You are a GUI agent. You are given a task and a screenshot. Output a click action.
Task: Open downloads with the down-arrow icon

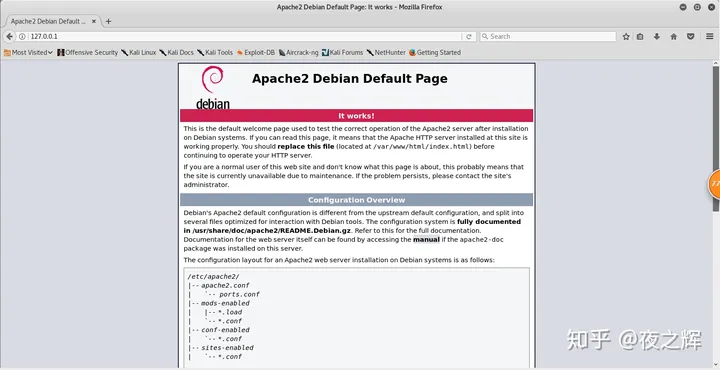tap(657, 36)
